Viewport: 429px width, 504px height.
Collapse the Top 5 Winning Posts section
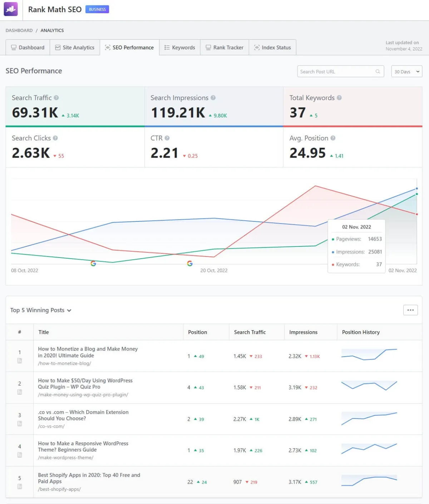pos(69,310)
